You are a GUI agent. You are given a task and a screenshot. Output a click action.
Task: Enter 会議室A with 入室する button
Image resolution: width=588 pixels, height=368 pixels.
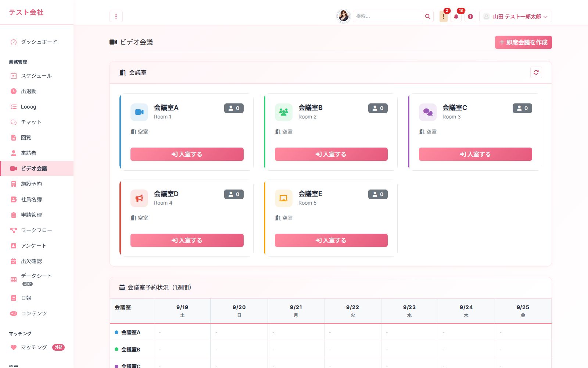tap(187, 154)
